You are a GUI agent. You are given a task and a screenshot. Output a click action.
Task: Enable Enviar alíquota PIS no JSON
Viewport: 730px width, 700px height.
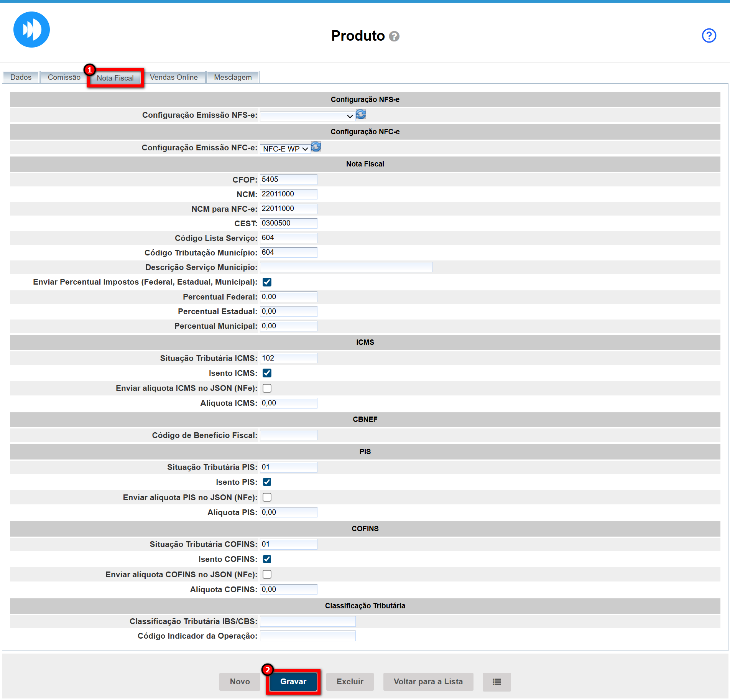click(x=267, y=497)
